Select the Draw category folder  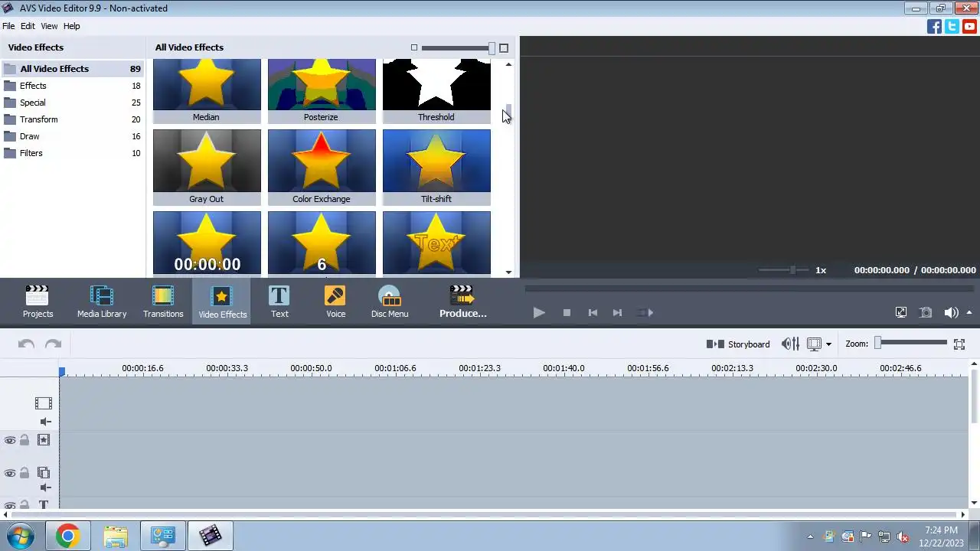[x=72, y=136]
